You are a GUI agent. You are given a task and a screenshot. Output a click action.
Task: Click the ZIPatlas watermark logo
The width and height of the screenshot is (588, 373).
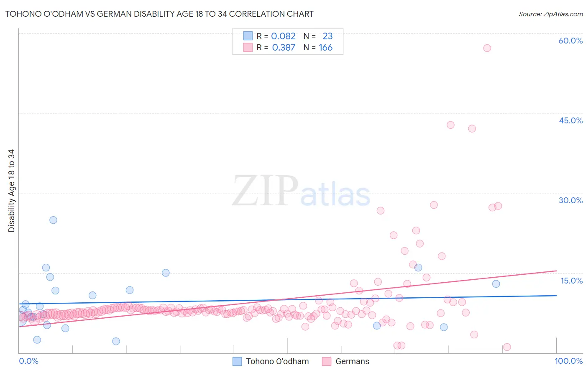(x=301, y=191)
